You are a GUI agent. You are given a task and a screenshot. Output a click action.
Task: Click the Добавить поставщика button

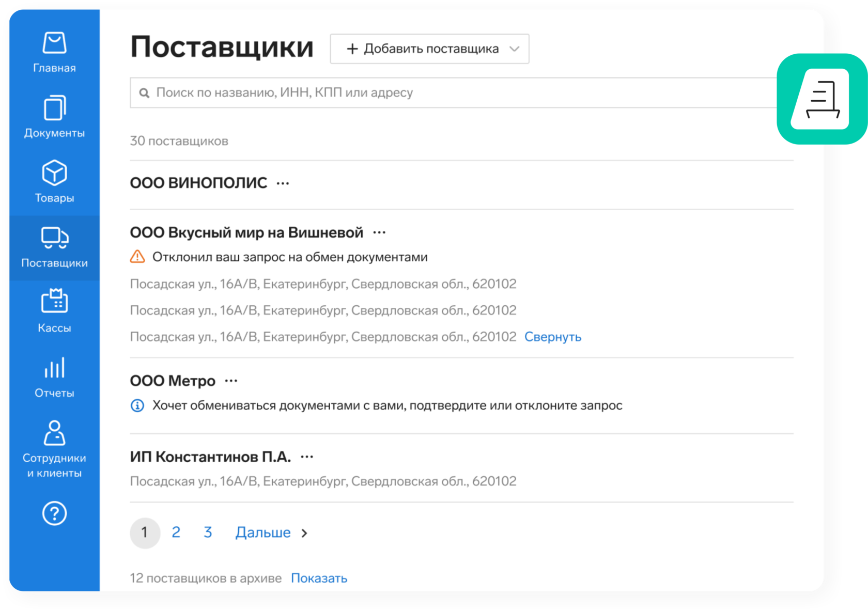[429, 49]
